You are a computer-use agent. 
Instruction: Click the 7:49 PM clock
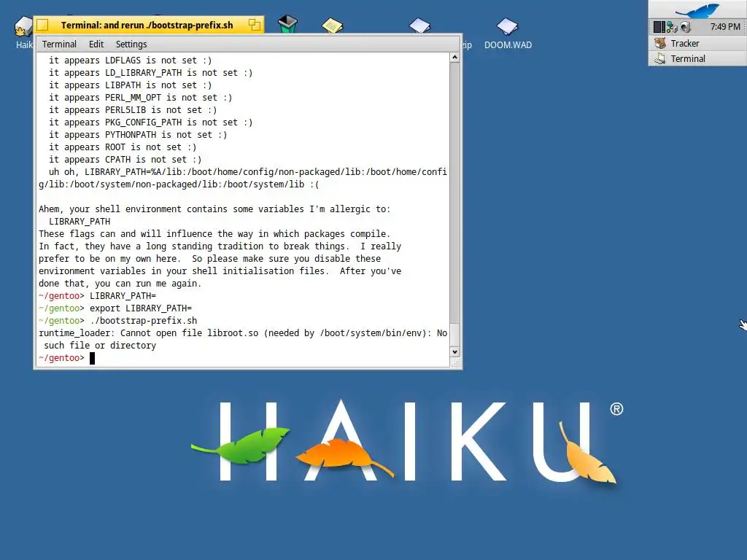725,27
